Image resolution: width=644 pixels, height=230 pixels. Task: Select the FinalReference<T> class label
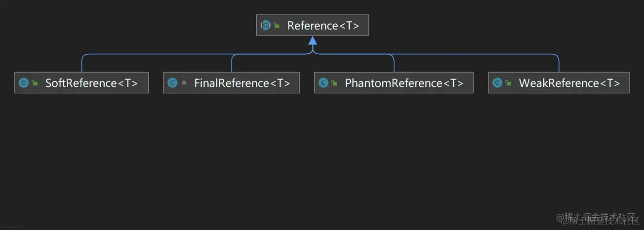[x=242, y=83]
